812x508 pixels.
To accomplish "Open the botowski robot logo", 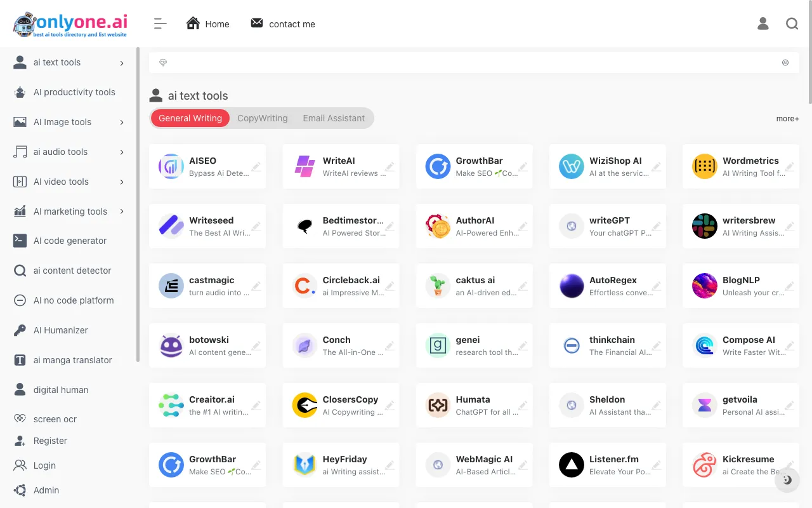I will coord(171,345).
